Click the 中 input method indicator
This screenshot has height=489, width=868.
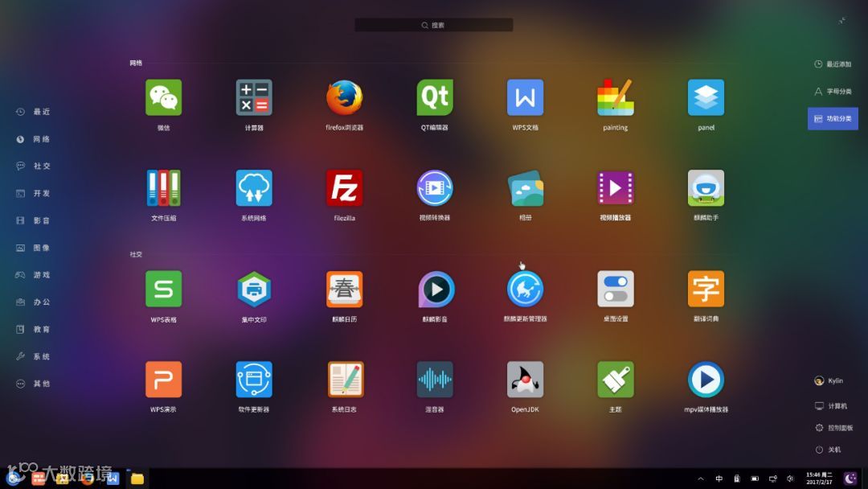[719, 479]
